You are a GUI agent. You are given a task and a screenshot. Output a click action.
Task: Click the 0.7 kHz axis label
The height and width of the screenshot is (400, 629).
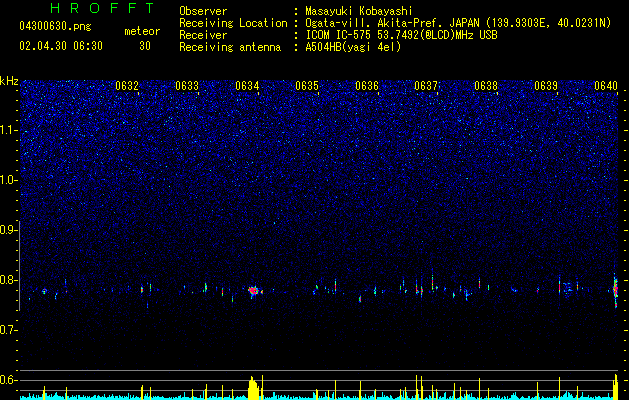pos(9,330)
